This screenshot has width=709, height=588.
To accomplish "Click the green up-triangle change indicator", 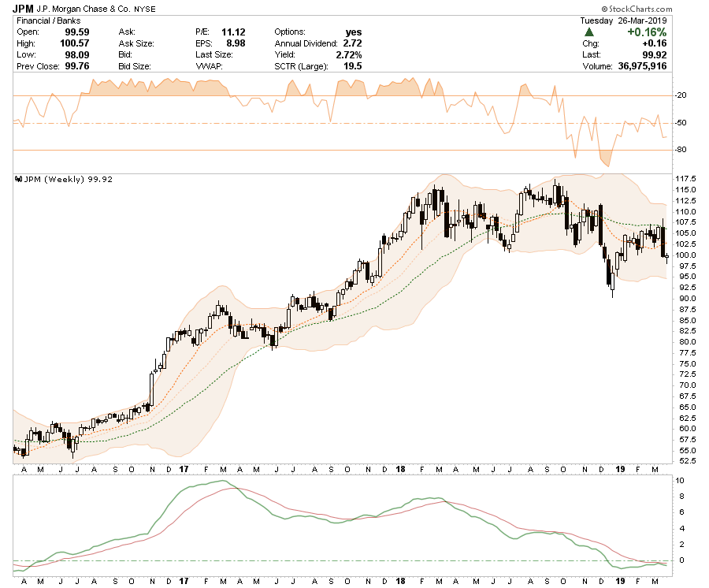I will pyautogui.click(x=588, y=32).
